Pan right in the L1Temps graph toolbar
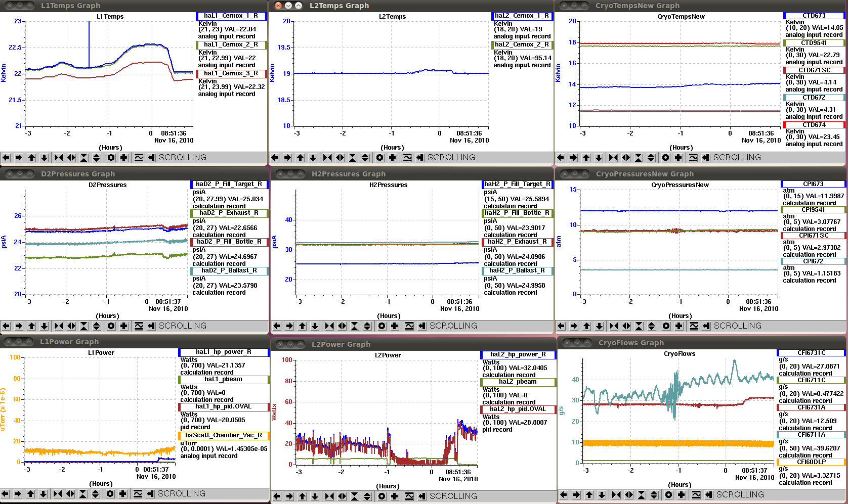The width and height of the screenshot is (848, 504). click(19, 158)
